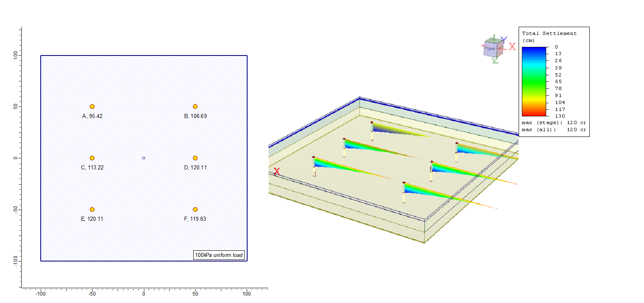Select query point D yellow marker
Image resolution: width=644 pixels, height=303 pixels.
tap(195, 158)
